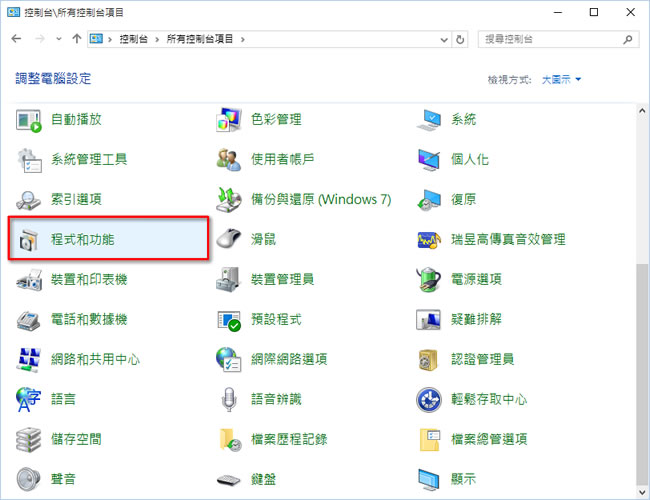Open the 聲音 sound icon
Image resolution: width=650 pixels, height=500 pixels.
coord(29,480)
